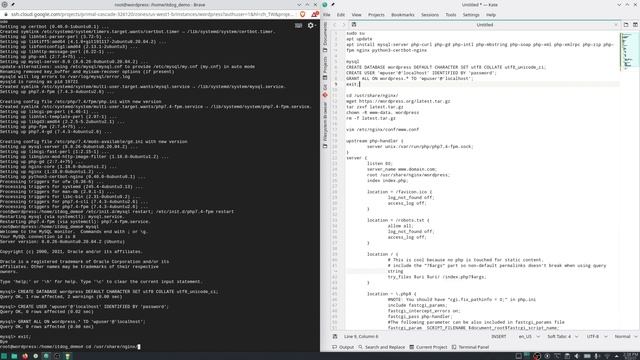Open the application launcher in taskbar
Viewport: 640px width, 360px height.
pos(4,356)
